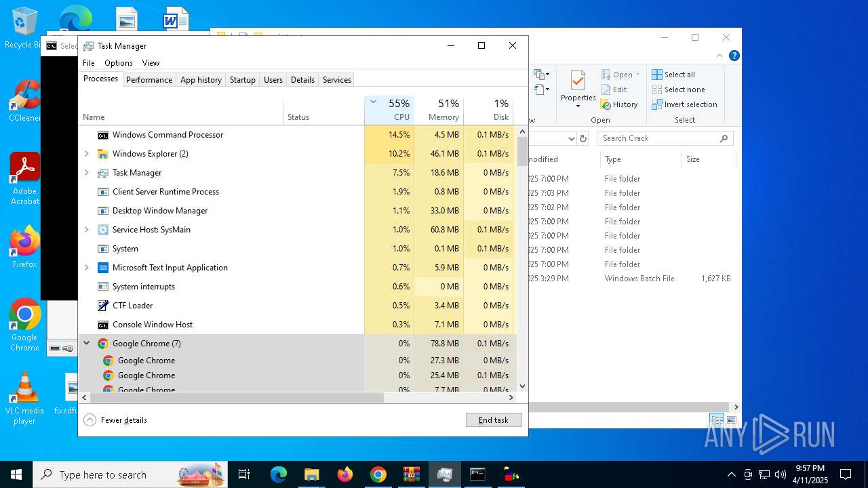Viewport: 868px width, 488px height.
Task: Switch Explorer to details view
Action: pyautogui.click(x=717, y=420)
